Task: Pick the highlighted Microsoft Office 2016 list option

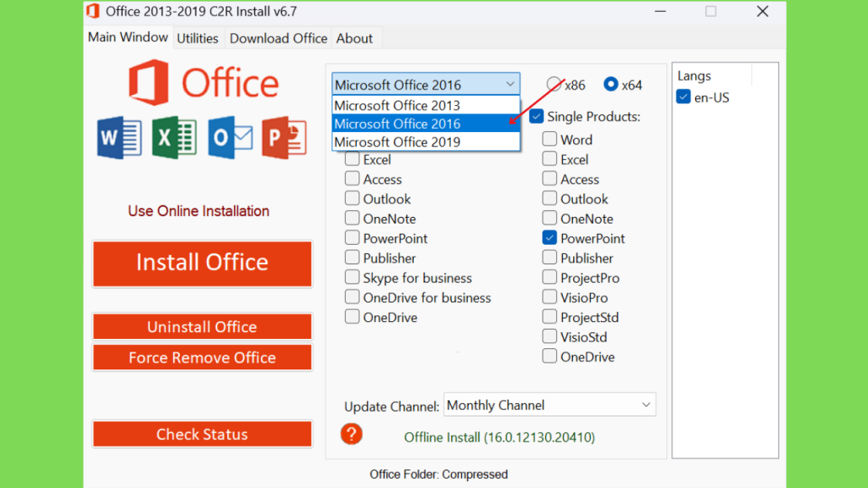Action: [x=426, y=124]
